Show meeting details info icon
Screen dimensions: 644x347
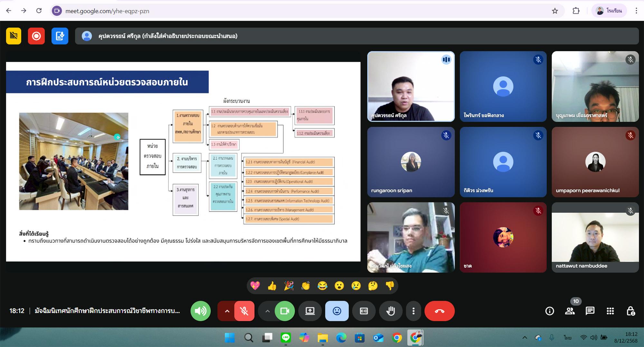549,311
